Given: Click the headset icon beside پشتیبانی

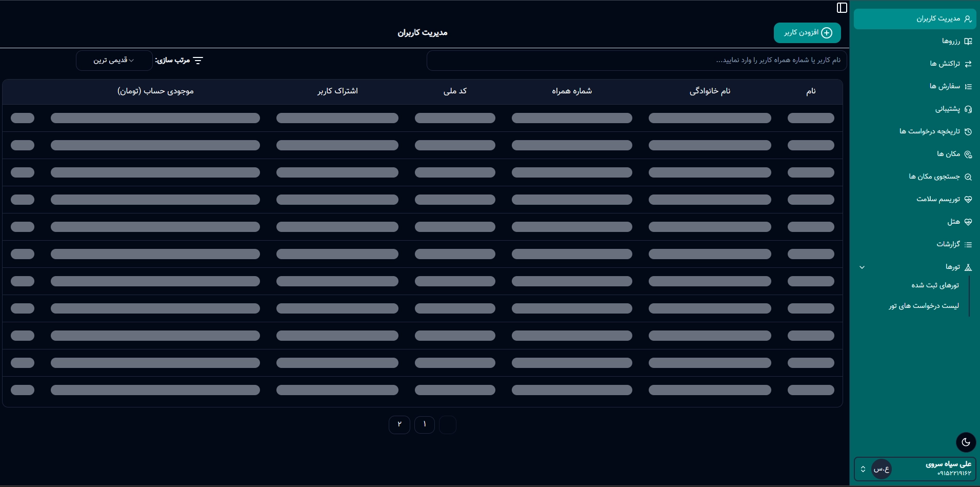Looking at the screenshot, I should [968, 109].
